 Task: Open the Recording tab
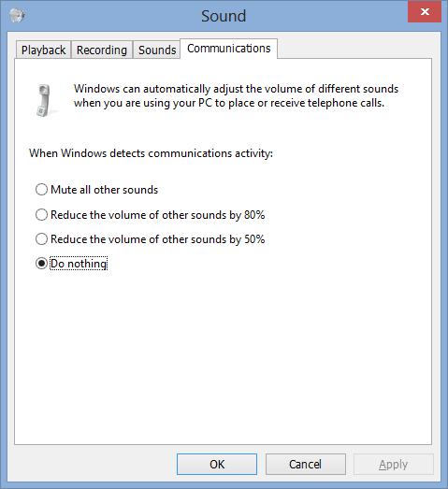(x=102, y=50)
